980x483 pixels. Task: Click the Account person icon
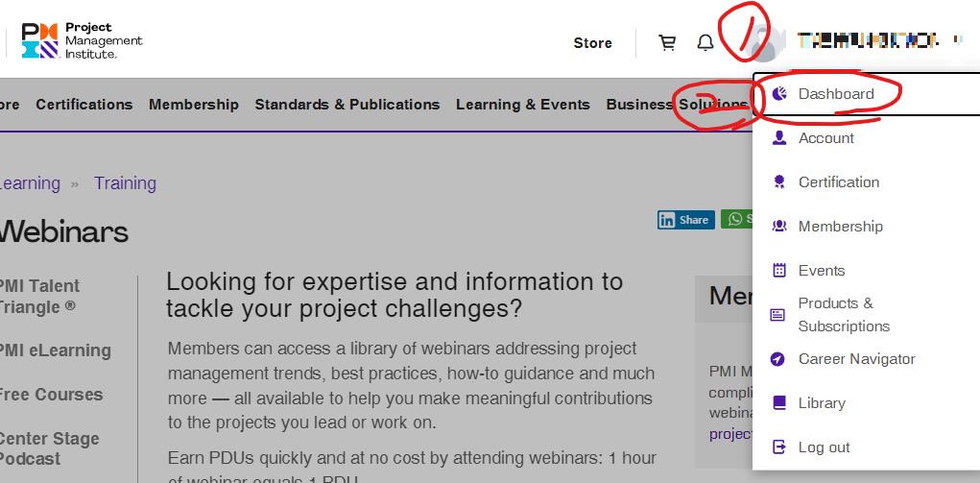coord(778,138)
